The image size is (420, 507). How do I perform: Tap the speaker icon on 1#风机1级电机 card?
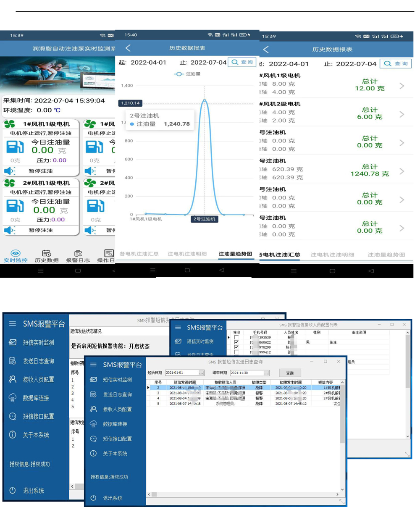[x=10, y=171]
